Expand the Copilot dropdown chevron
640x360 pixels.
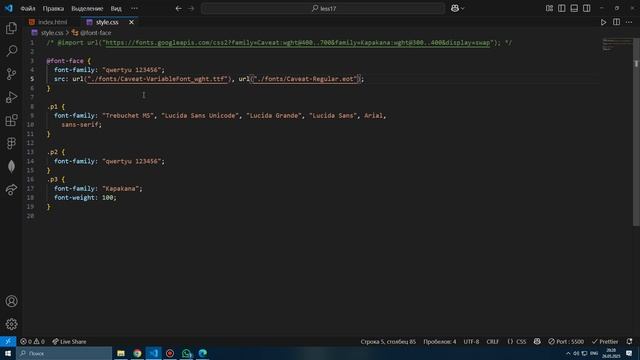[x=463, y=9]
